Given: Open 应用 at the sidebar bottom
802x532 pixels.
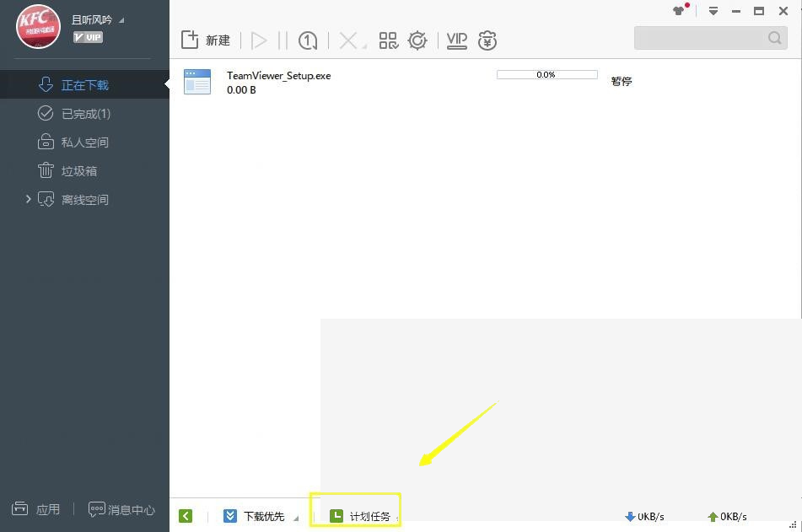Looking at the screenshot, I should click(x=36, y=509).
